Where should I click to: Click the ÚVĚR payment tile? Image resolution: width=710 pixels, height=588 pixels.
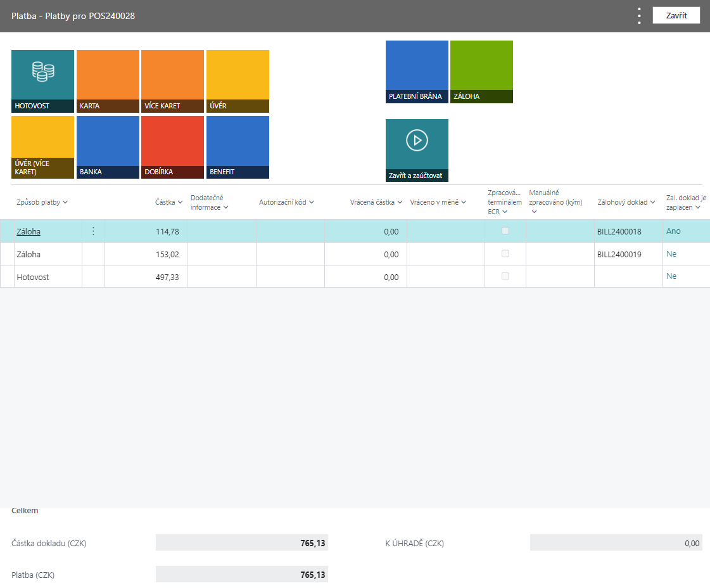238,81
